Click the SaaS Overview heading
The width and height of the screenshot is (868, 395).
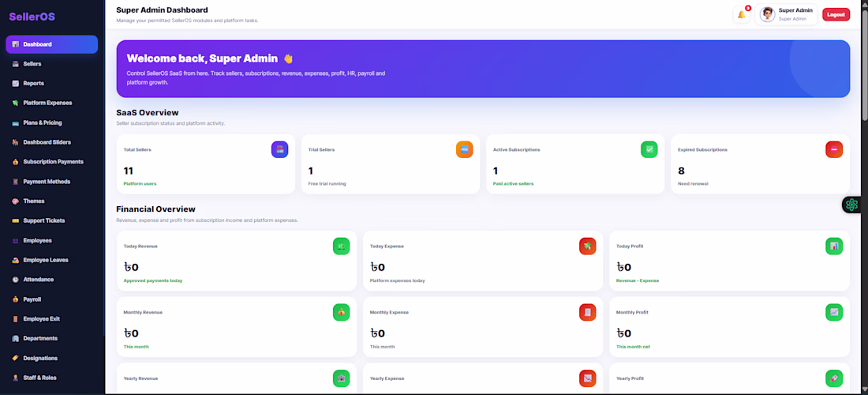tap(148, 112)
